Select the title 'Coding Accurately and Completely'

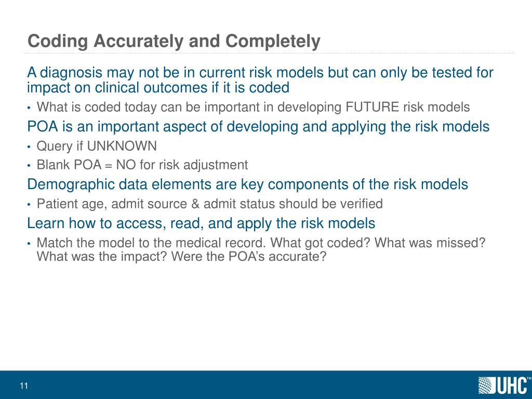click(x=174, y=41)
